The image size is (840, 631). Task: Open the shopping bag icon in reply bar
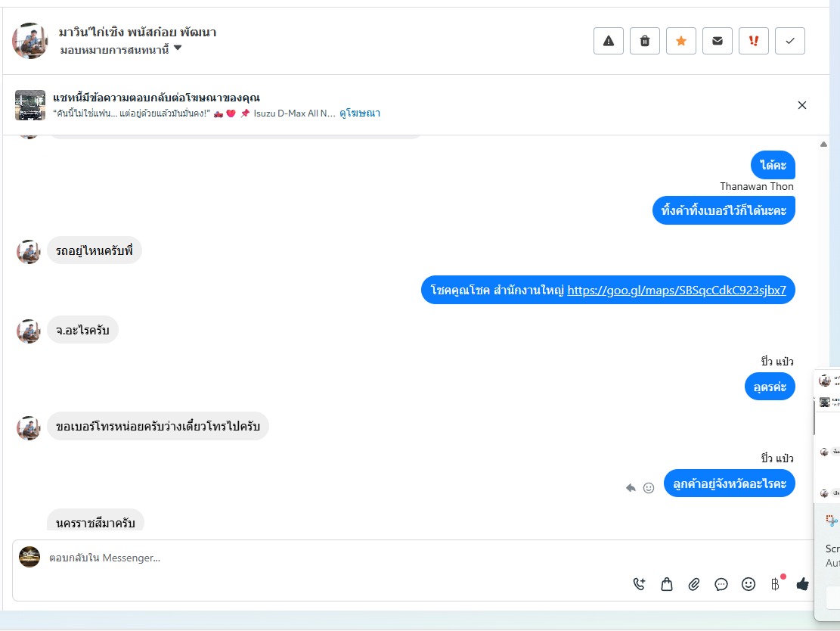point(666,584)
